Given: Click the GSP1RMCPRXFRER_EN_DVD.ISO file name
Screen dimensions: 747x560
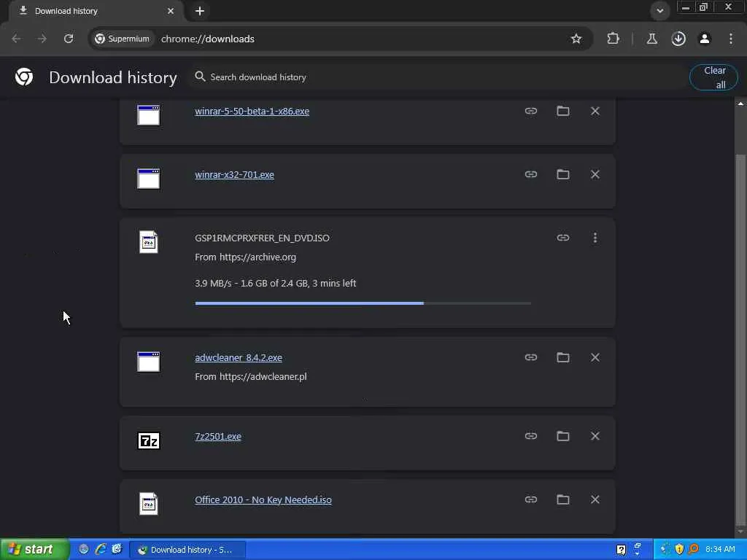Looking at the screenshot, I should click(x=262, y=238).
